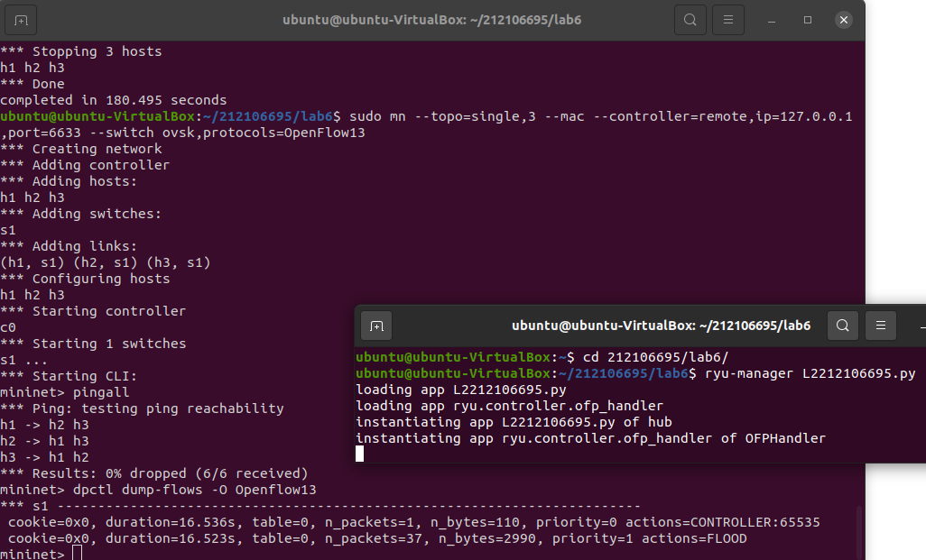Click the 'ryu-manager L2212106695.py' command
The height and width of the screenshot is (560, 926).
click(x=810, y=373)
